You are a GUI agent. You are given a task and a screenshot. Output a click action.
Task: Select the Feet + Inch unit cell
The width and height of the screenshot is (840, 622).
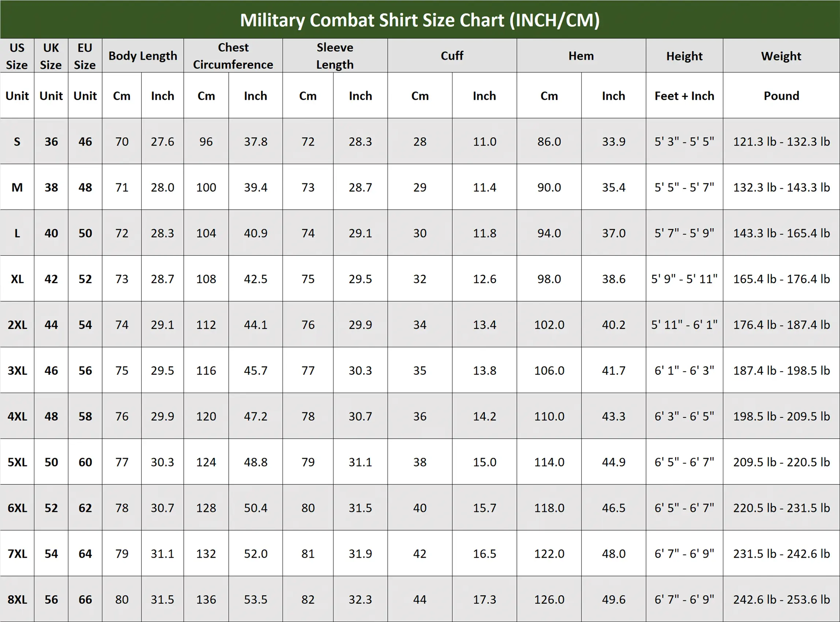pyautogui.click(x=684, y=95)
